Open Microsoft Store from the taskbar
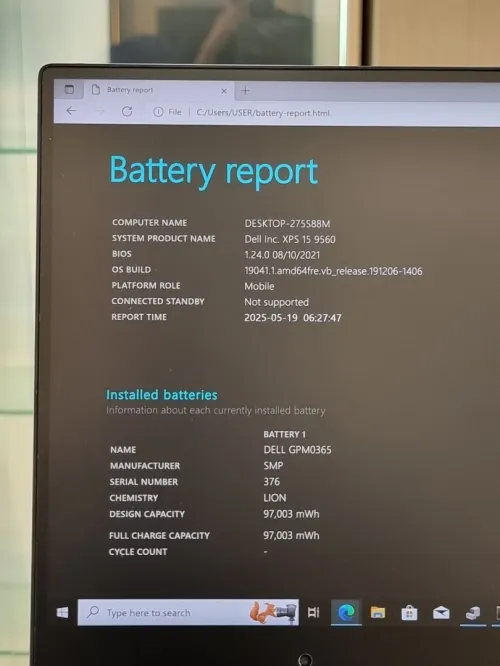The width and height of the screenshot is (500, 666). coord(409,613)
